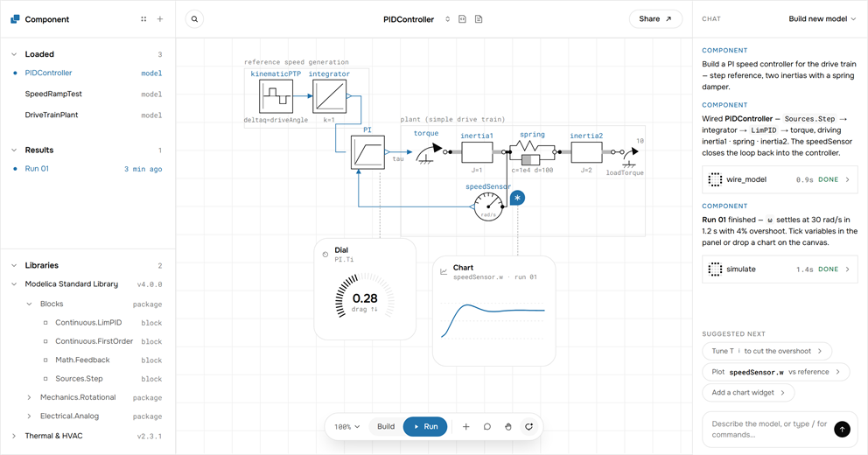Select the hand pan tool

508,427
